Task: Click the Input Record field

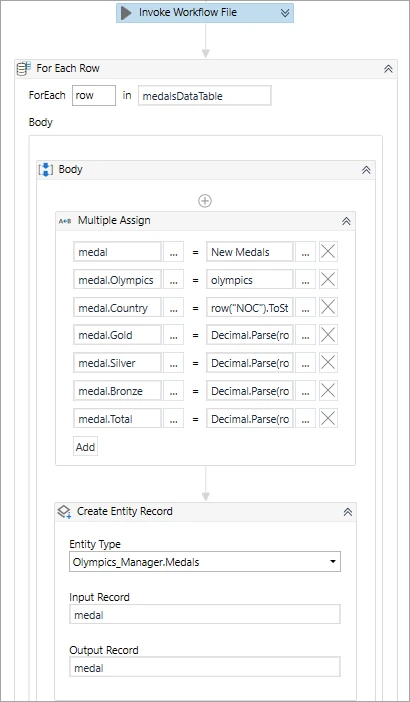Action: (205, 615)
